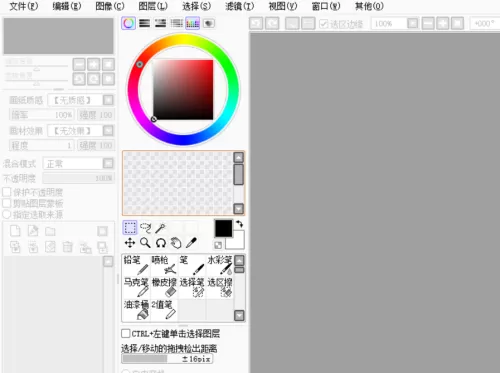Toggle the scratchpad panel icon
The height and width of the screenshot is (373, 500).
[209, 23]
